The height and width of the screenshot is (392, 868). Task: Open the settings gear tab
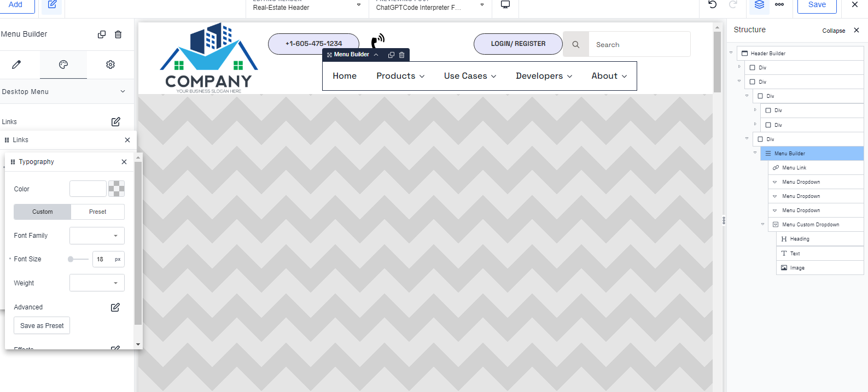110,65
